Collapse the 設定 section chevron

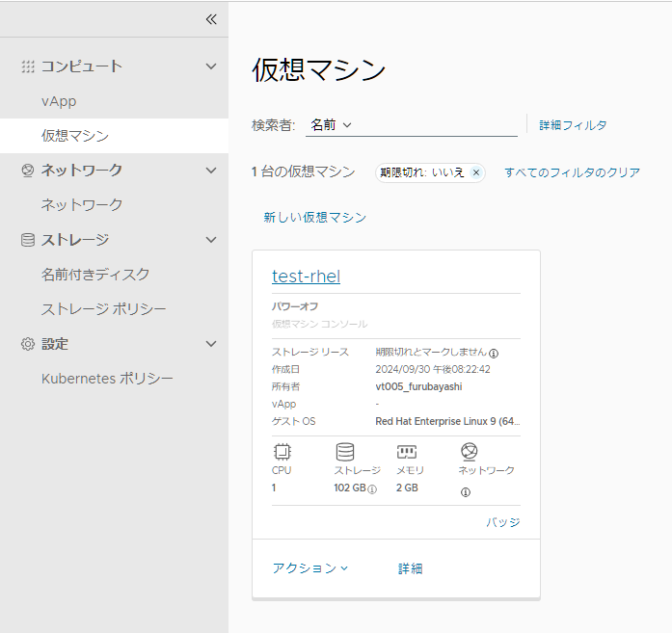click(211, 344)
